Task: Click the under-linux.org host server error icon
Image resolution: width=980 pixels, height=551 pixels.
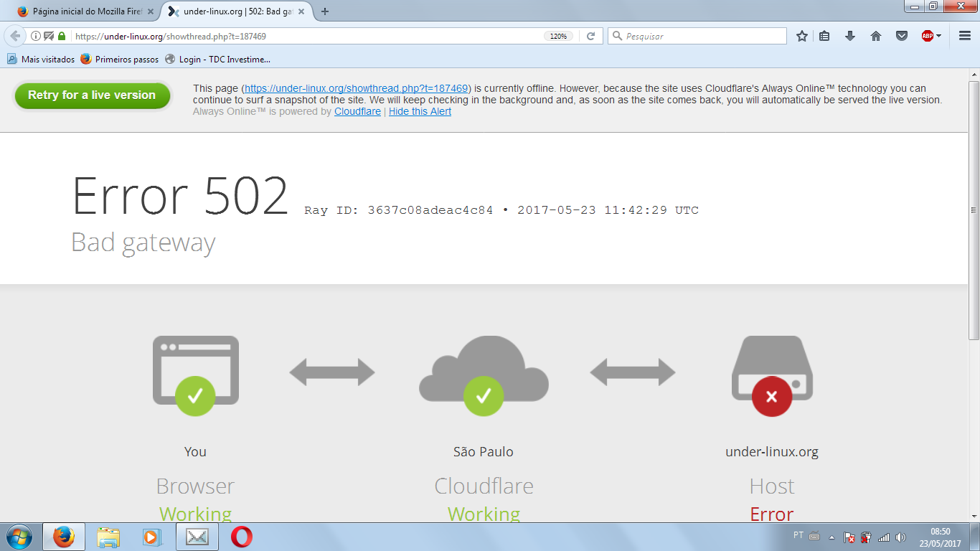Action: (772, 376)
